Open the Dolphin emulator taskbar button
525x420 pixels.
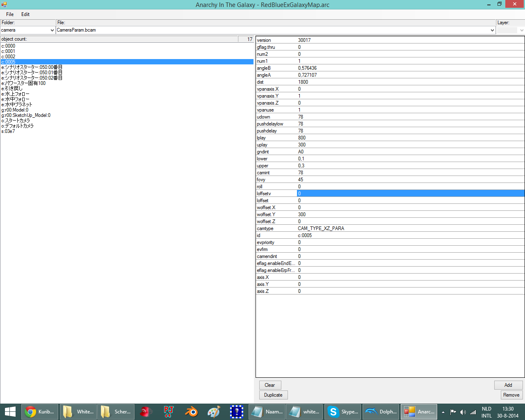[381, 411]
